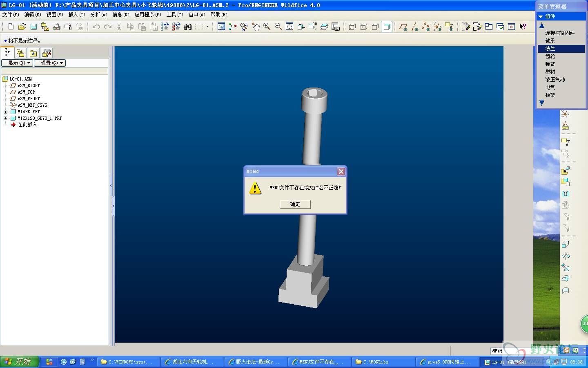Image resolution: width=588 pixels, height=368 pixels.
Task: Open the 设置 dropdown in model tree
Action: (x=50, y=63)
